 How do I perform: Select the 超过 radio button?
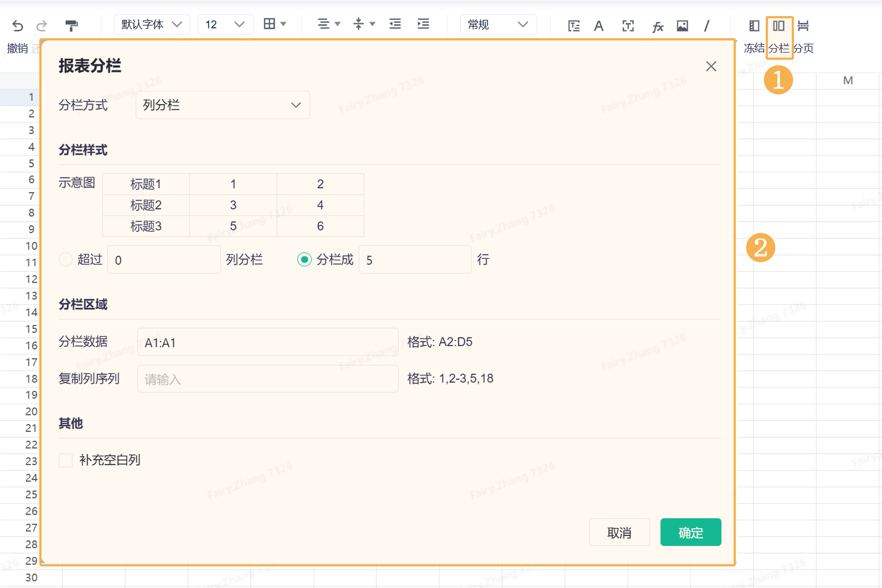pyautogui.click(x=66, y=259)
